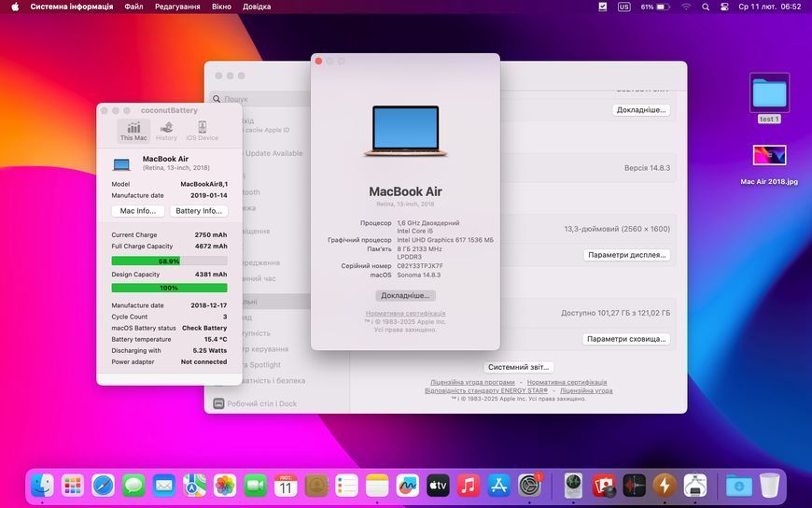Click the Wi-Fi icon in menu bar
812x508 pixels.
686,7
